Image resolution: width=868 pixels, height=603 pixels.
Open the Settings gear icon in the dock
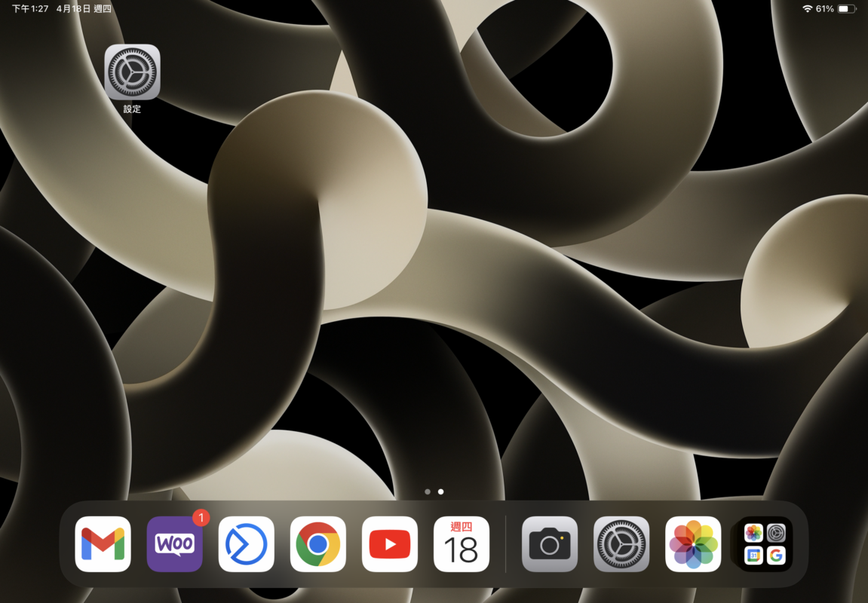click(x=621, y=543)
